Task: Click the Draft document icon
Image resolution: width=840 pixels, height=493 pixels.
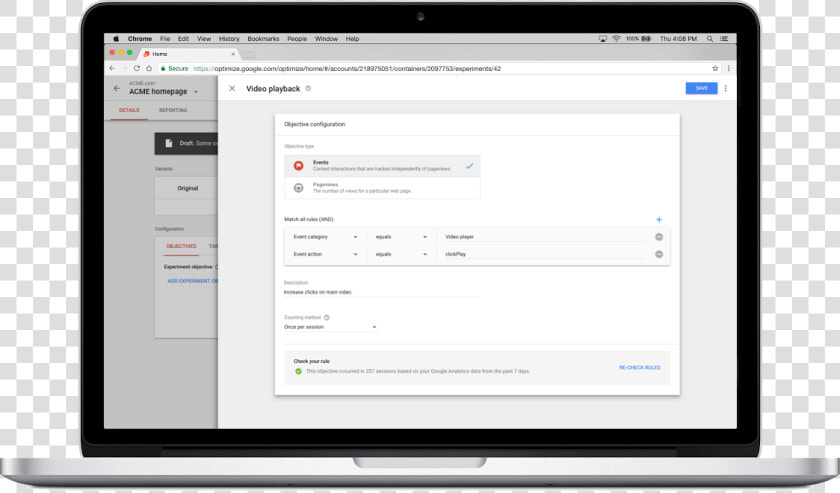Action: tap(169, 143)
